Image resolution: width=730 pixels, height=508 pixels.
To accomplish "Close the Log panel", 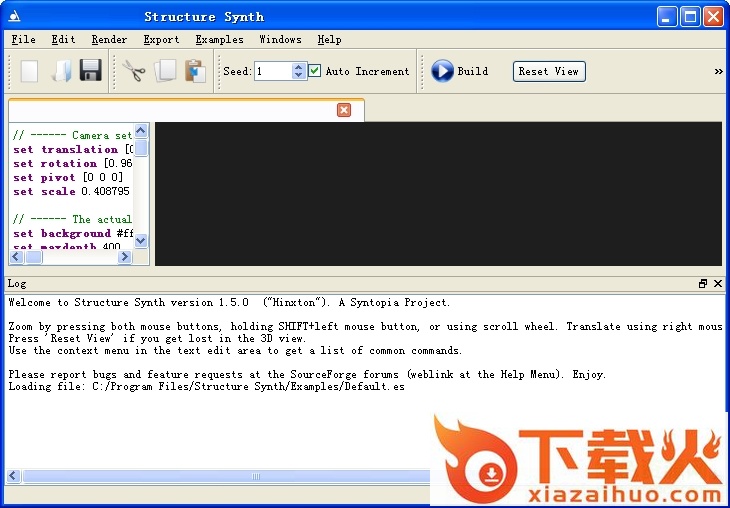I will coord(718,284).
